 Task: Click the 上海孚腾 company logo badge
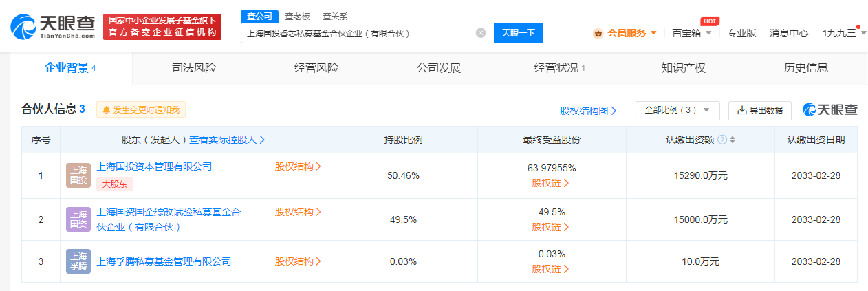pos(78,261)
